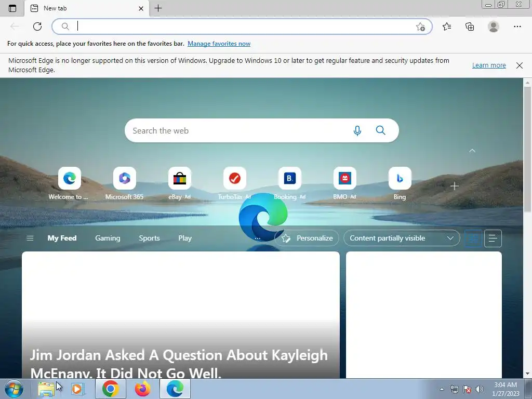Expand Content partially visible dropdown
Screen dimensions: 532x399
402,238
